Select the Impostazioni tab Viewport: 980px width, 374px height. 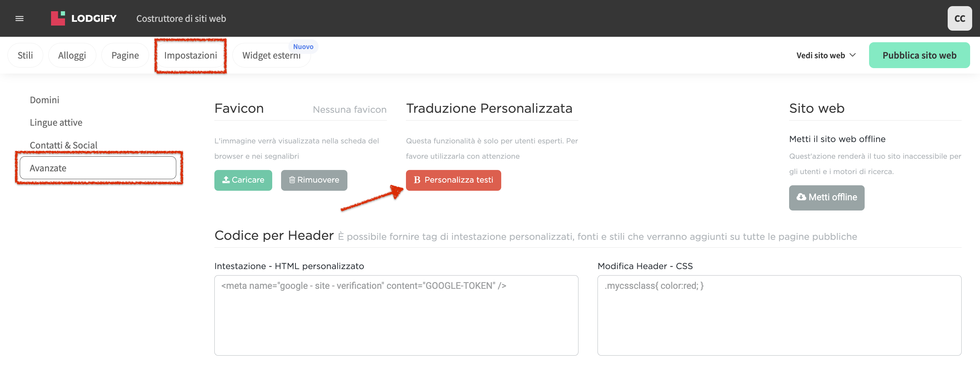pos(190,55)
